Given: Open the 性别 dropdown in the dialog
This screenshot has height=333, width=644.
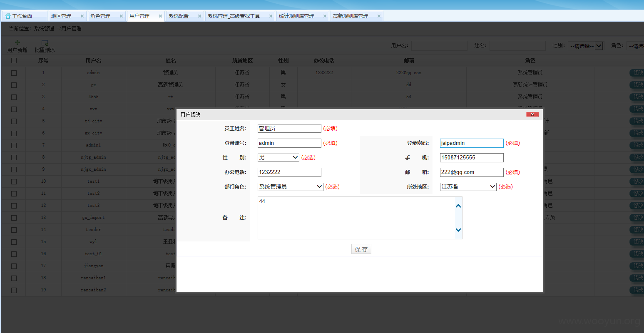Looking at the screenshot, I should tap(278, 157).
